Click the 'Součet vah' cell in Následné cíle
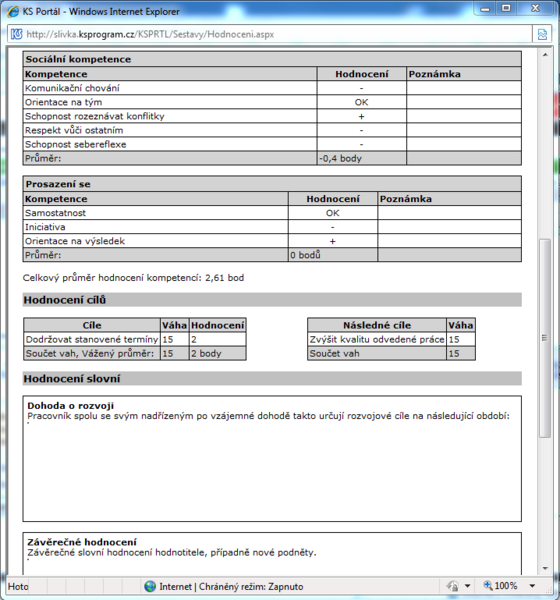This screenshot has height=600, width=560. (377, 354)
